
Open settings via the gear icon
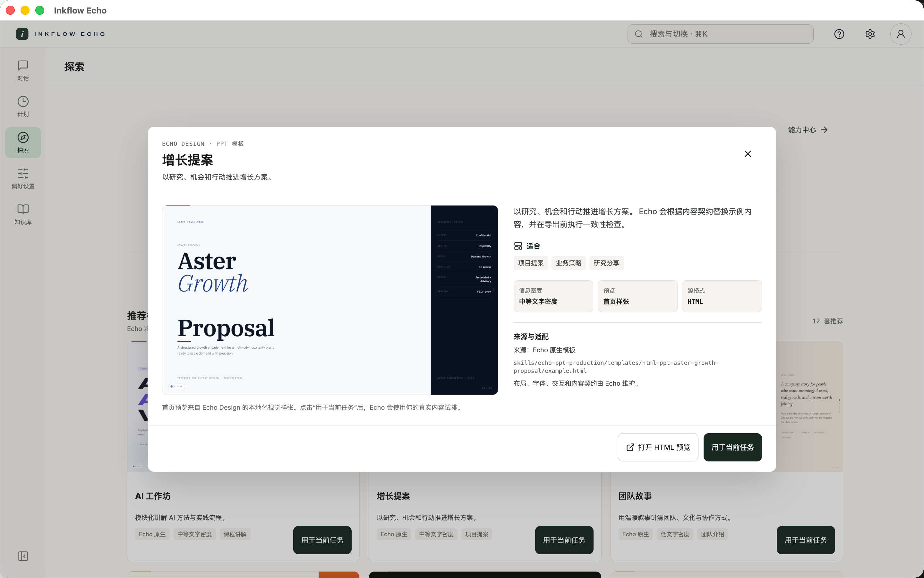870,34
